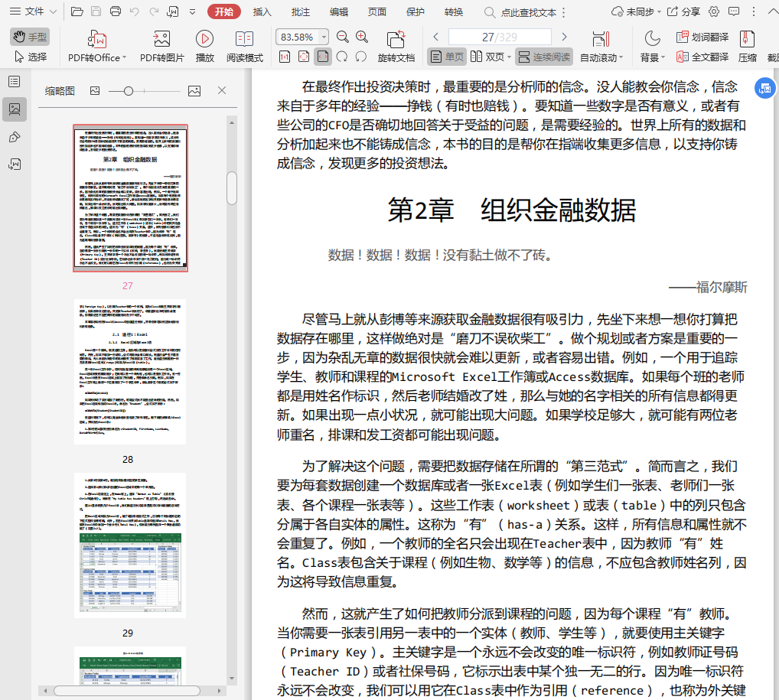Select page 29 thumbnail
The height and width of the screenshot is (700, 779).
pyautogui.click(x=130, y=545)
